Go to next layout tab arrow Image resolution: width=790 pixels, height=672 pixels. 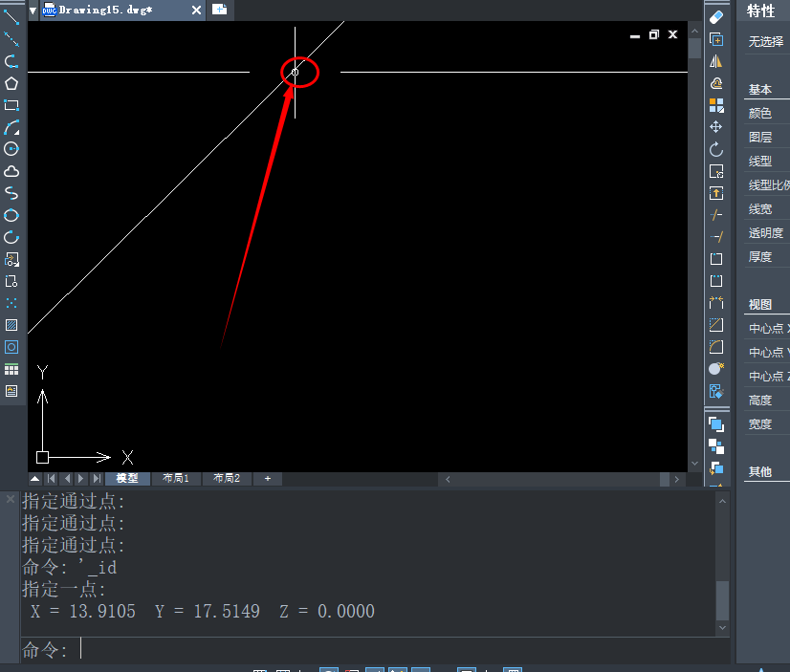click(x=81, y=478)
